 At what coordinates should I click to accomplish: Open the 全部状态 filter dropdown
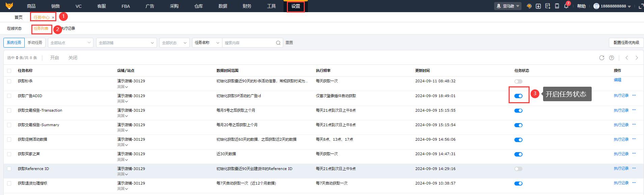[x=174, y=43]
